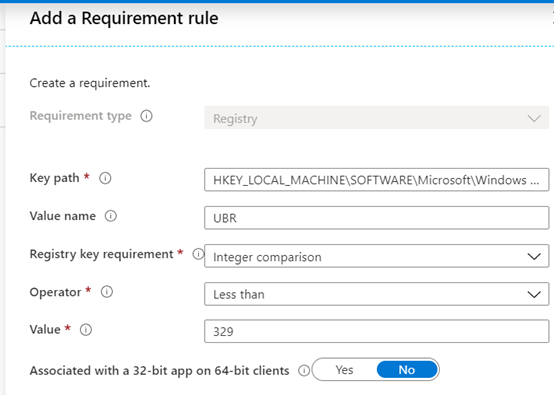Click info icon next to Requirement type
This screenshot has width=554, height=395.
click(x=146, y=116)
